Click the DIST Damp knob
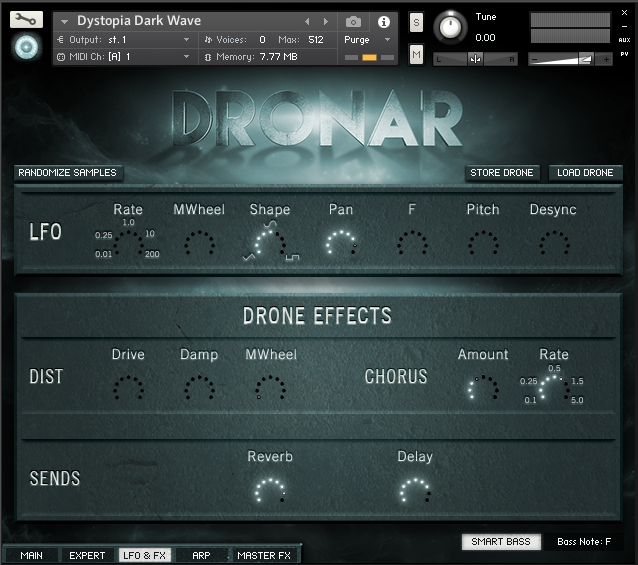 [199, 390]
